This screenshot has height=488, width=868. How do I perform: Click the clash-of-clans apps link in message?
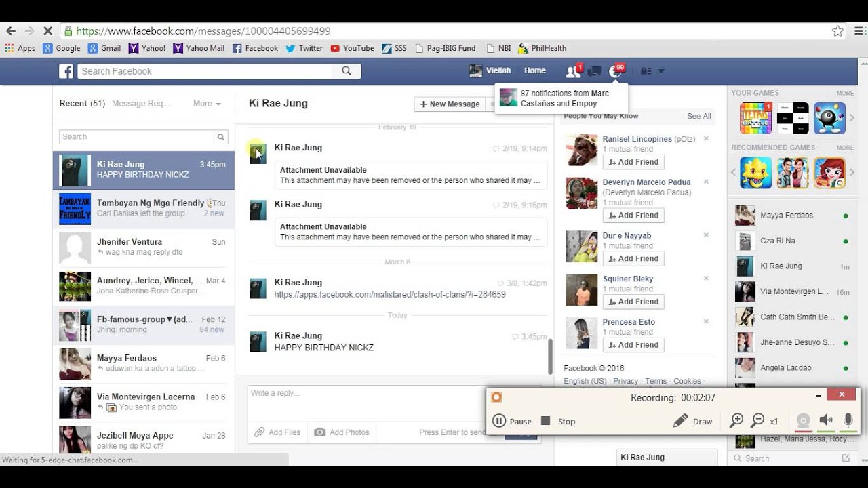coord(390,295)
